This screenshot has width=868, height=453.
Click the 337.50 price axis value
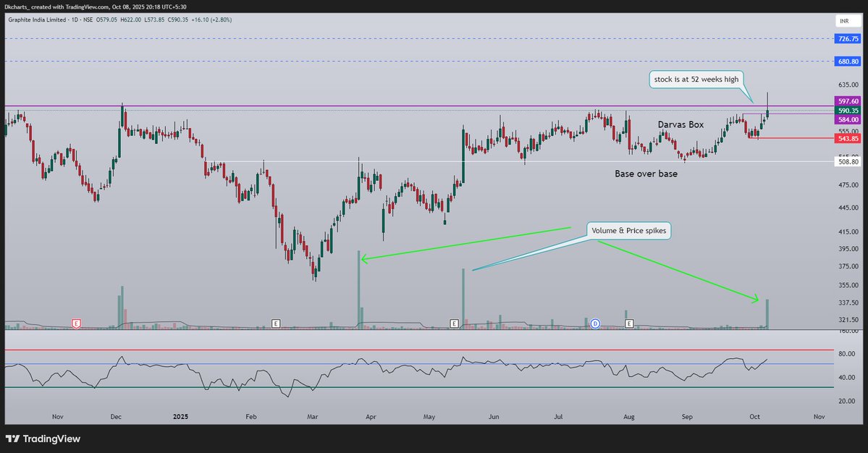click(x=848, y=302)
